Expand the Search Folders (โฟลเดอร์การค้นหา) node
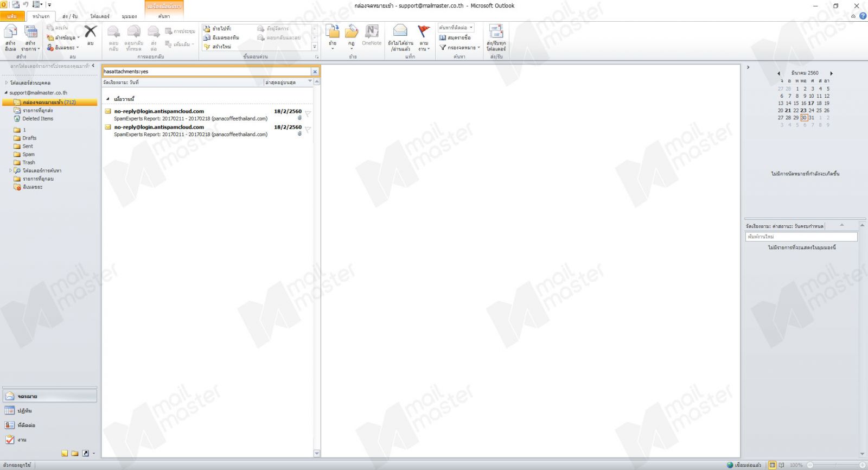 coord(10,170)
